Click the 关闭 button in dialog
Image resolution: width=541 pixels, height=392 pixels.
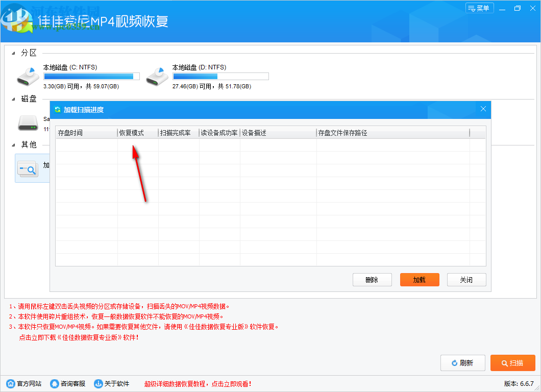pos(466,280)
